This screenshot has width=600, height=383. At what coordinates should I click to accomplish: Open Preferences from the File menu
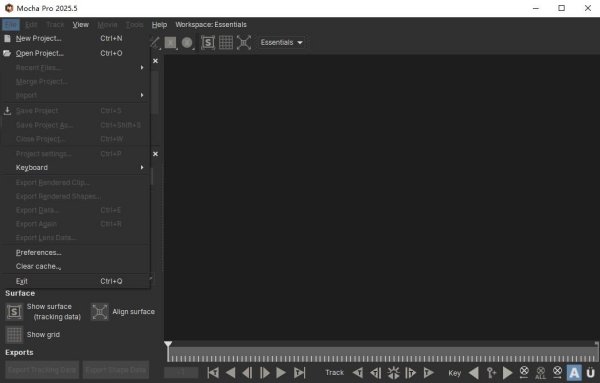coord(75,253)
